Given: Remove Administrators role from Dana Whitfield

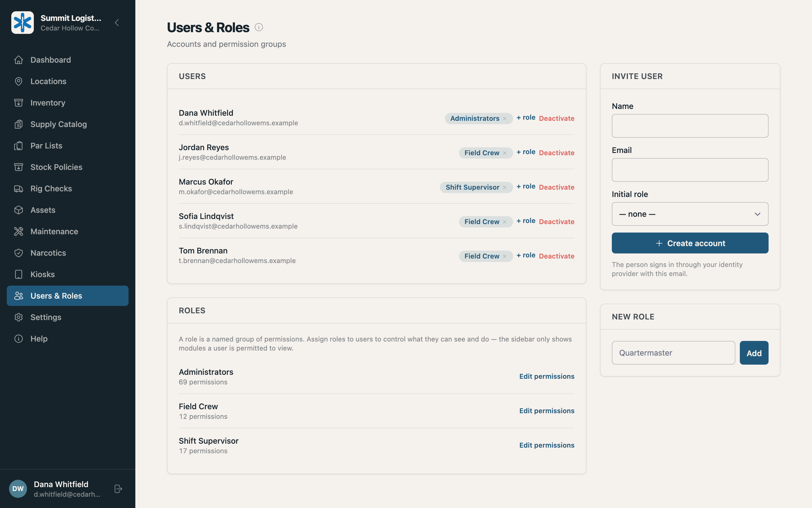Looking at the screenshot, I should tap(505, 119).
